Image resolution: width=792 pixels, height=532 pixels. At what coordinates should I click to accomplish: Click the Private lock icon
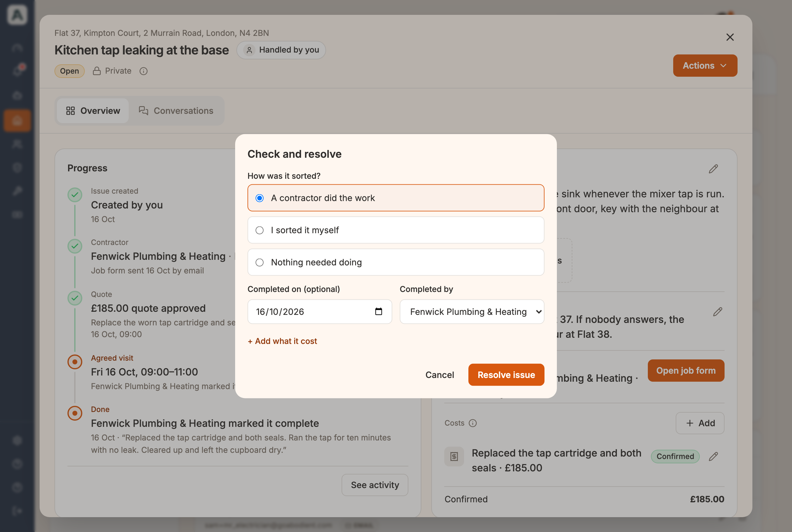pyautogui.click(x=97, y=71)
